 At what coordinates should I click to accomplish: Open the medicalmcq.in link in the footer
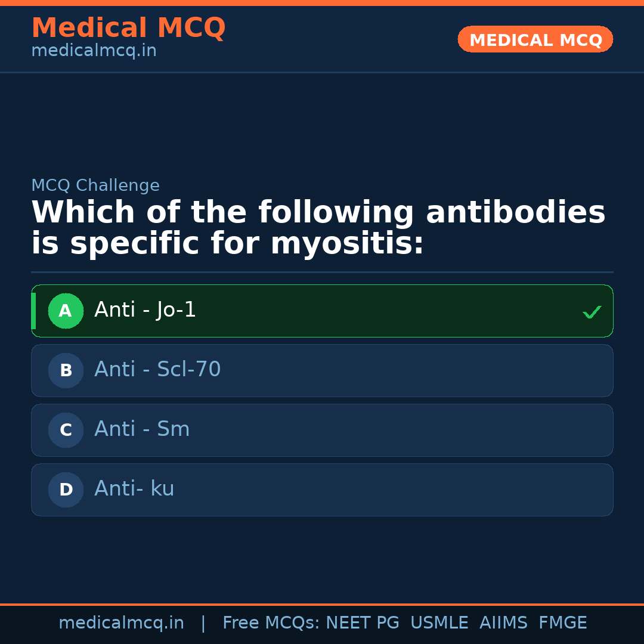click(121, 623)
